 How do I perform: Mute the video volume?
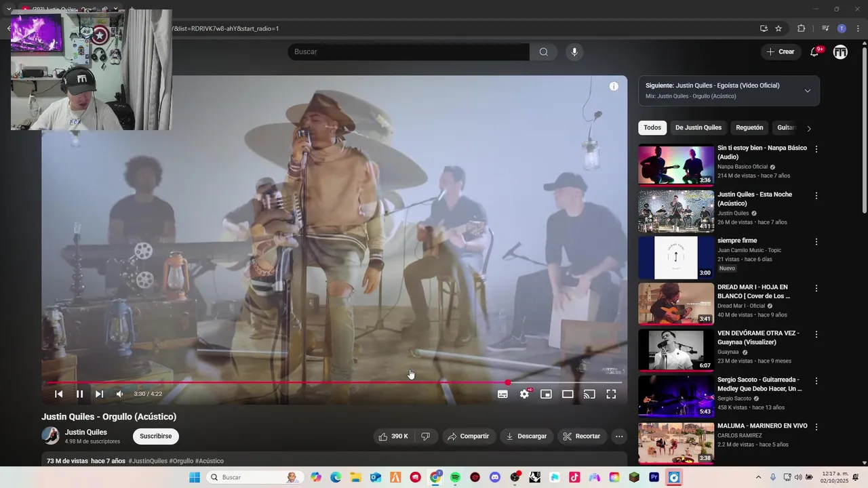(119, 394)
